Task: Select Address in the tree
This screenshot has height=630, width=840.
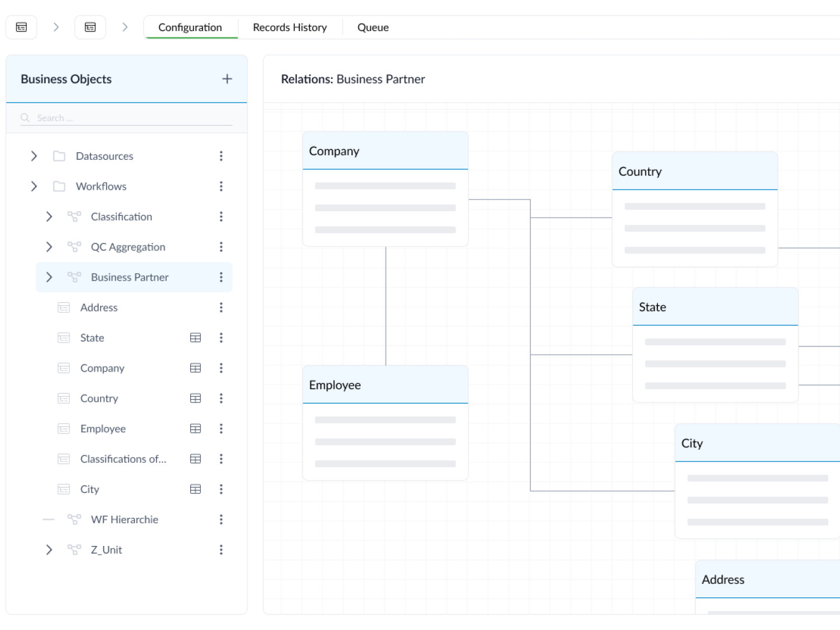Action: (99, 307)
